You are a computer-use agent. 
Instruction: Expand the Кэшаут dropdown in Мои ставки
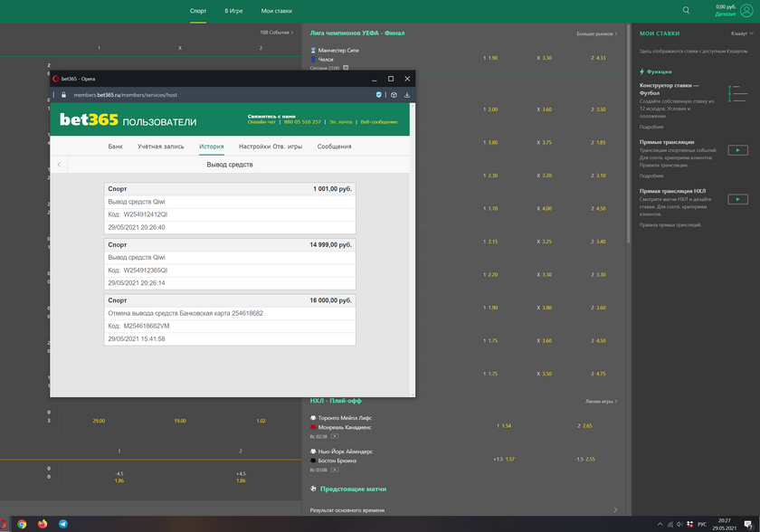[742, 33]
